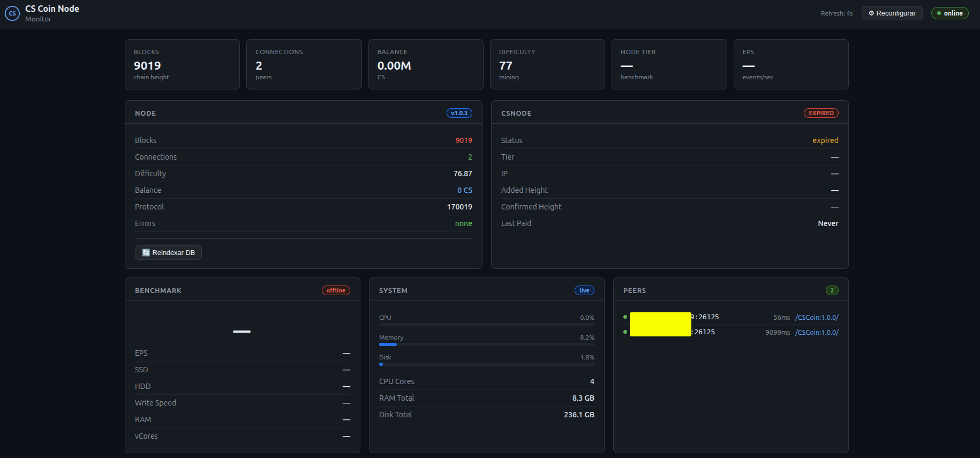980x458 pixels.
Task: Click the CPU percentage '0.0%'
Action: pyautogui.click(x=587, y=318)
